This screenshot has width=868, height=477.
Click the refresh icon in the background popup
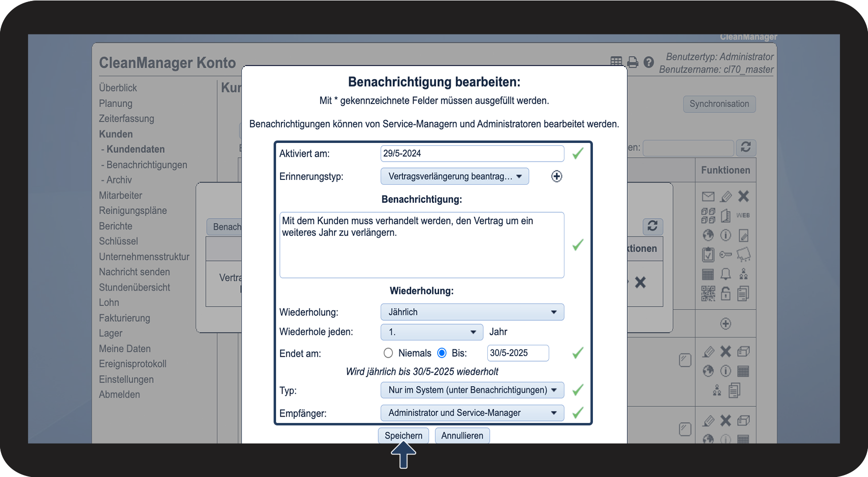653,226
